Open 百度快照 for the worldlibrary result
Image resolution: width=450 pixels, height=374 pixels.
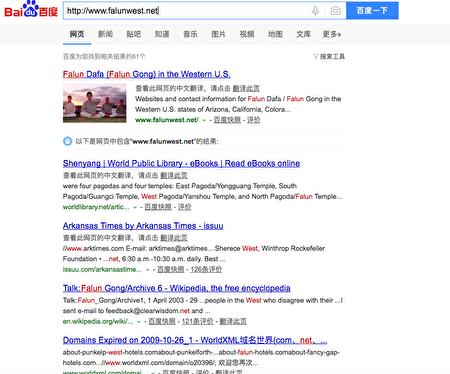(x=158, y=207)
